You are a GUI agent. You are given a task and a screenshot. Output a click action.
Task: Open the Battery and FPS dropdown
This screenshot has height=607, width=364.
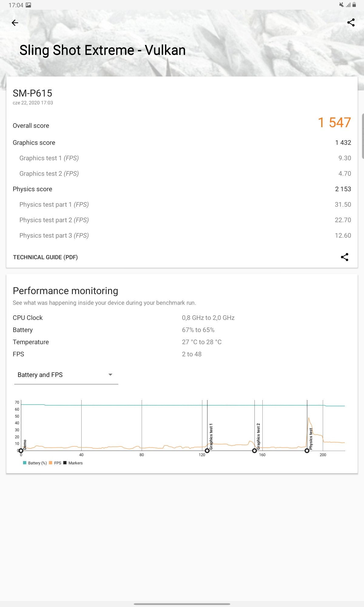click(66, 375)
